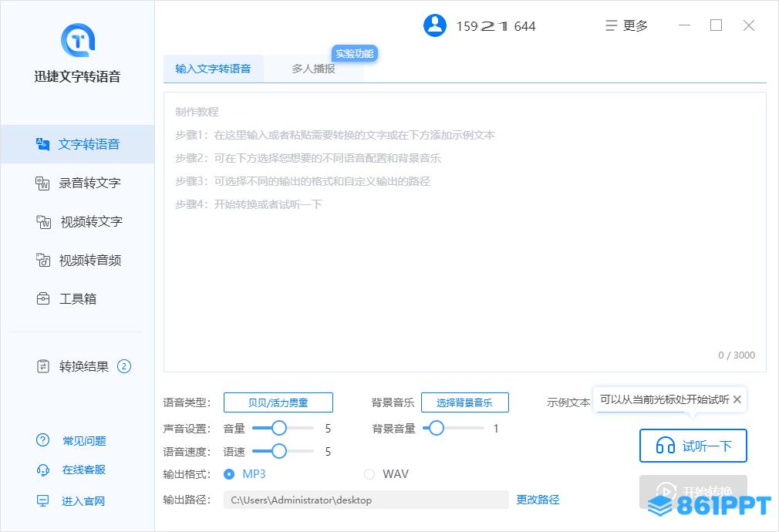Click the 常见问题 question mark icon

(x=42, y=440)
